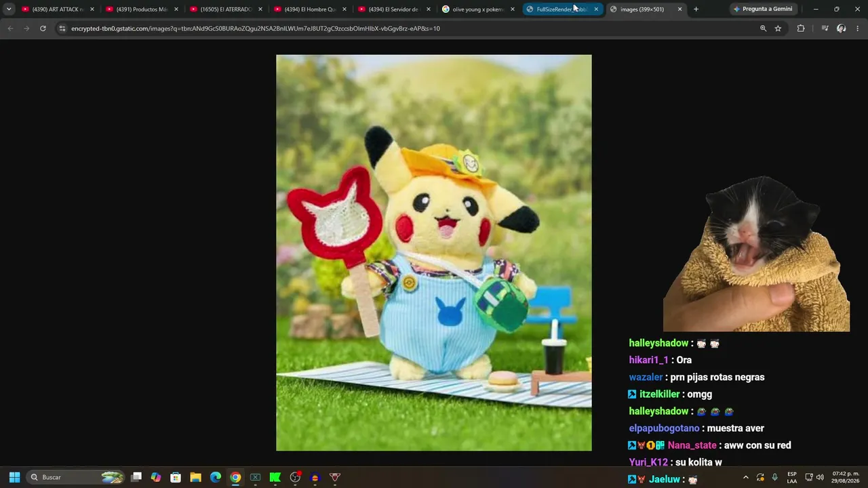Launch Microsoft Edge from the taskbar
This screenshot has height=488, width=868.
click(216, 477)
